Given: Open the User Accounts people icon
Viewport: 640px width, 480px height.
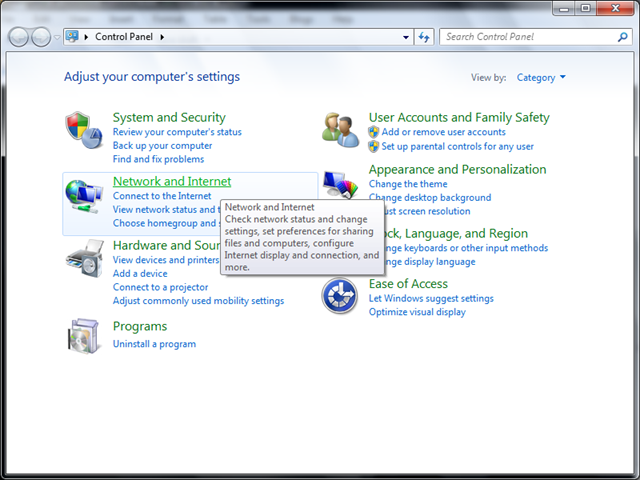Looking at the screenshot, I should point(340,130).
